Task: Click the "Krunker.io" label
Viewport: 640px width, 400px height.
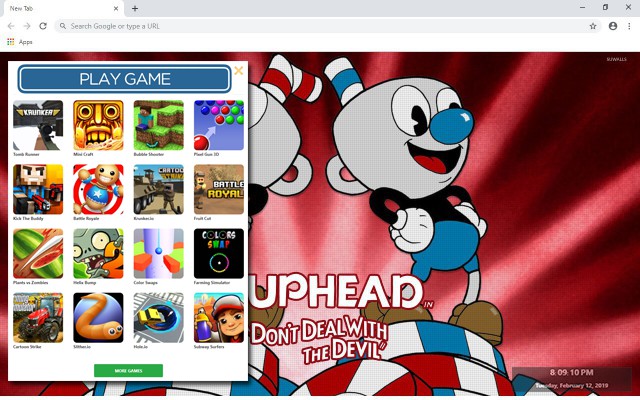Action: [144, 218]
